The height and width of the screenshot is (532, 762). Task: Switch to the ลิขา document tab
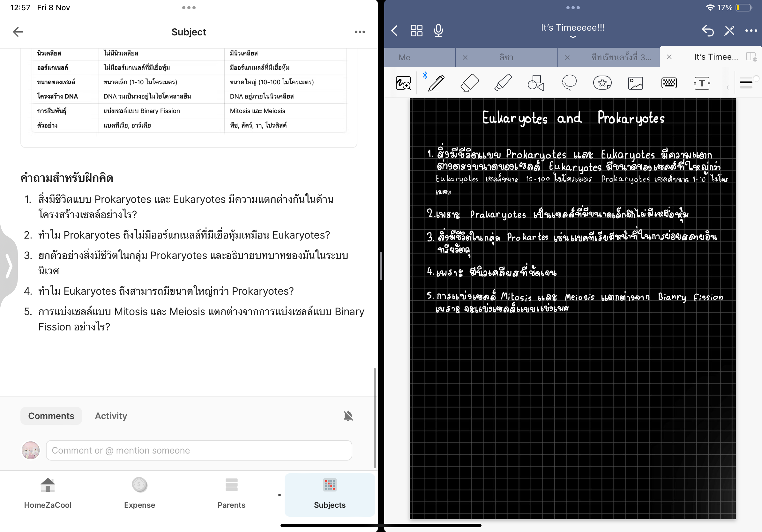click(x=506, y=57)
